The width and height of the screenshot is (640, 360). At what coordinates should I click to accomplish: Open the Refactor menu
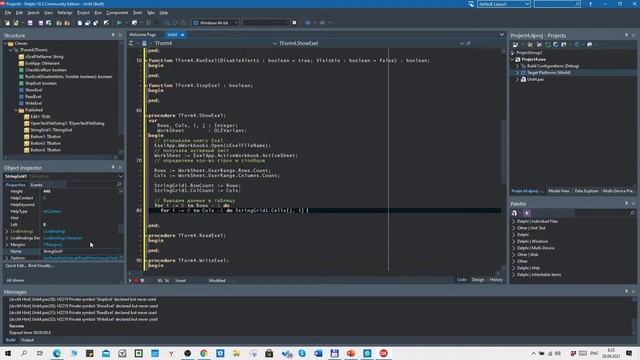pyautogui.click(x=64, y=13)
